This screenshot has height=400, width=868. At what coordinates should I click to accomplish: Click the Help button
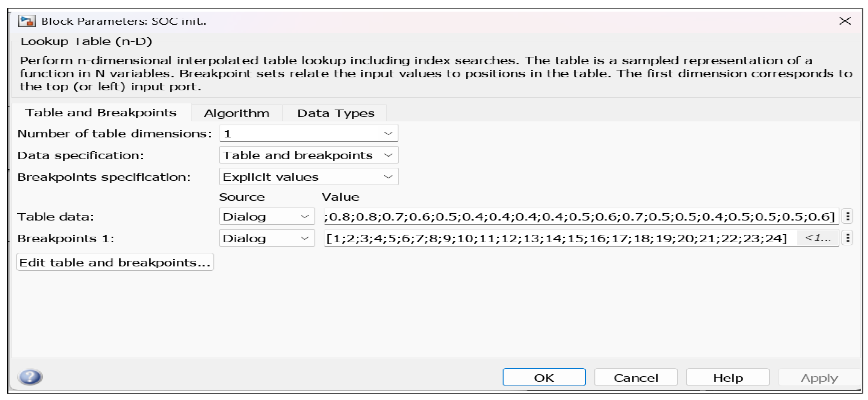coord(728,377)
